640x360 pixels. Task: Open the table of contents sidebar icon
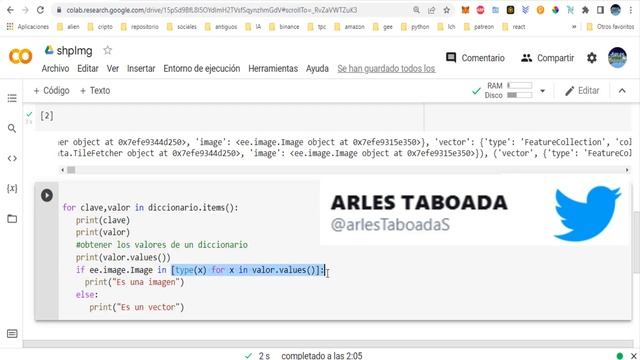tap(12, 98)
